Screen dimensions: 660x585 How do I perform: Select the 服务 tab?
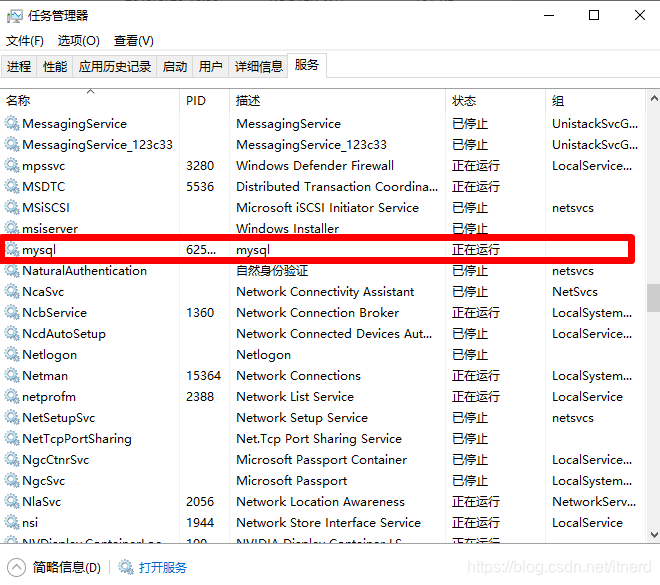click(x=307, y=65)
